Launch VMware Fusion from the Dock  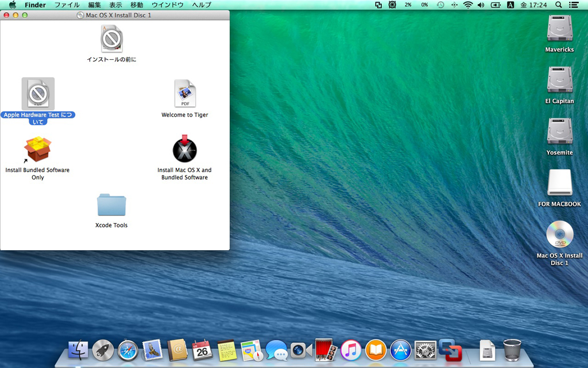point(450,350)
